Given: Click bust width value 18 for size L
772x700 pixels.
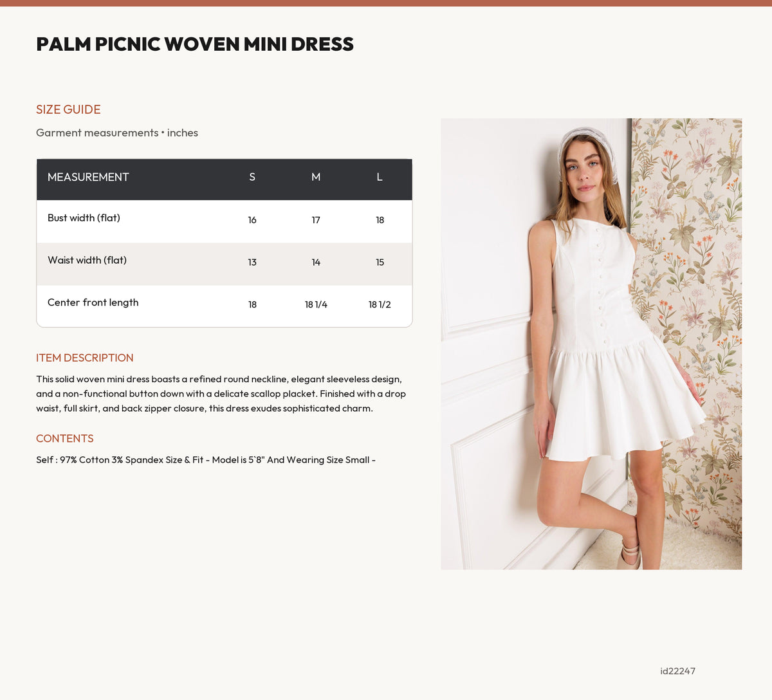Looking at the screenshot, I should point(380,220).
